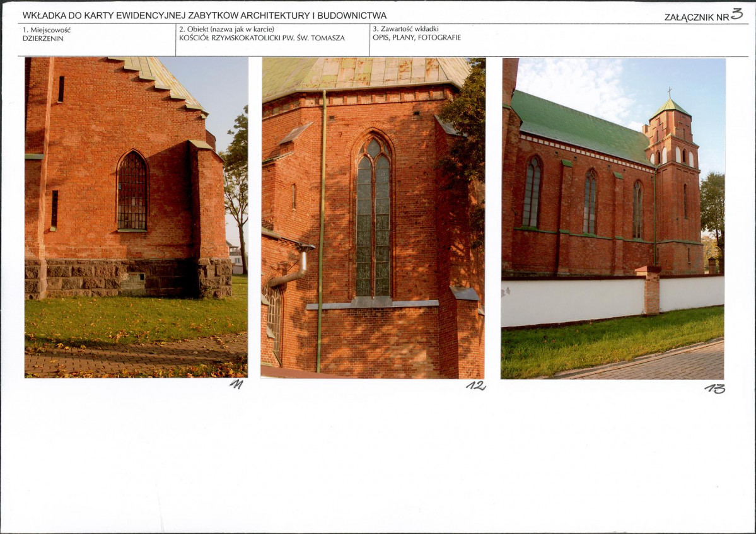Click handwritten number 11 under first photo
Screen dimensions: 756x534
click(x=236, y=384)
